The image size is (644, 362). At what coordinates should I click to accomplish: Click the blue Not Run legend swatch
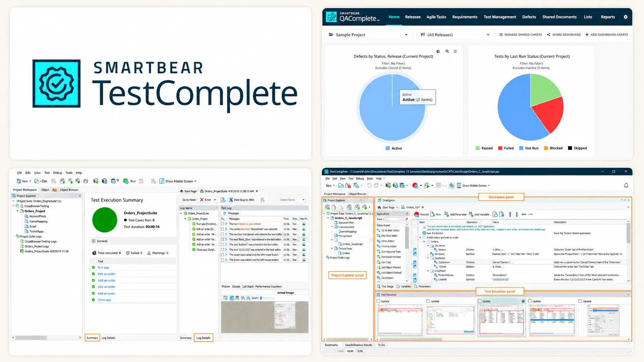[521, 148]
